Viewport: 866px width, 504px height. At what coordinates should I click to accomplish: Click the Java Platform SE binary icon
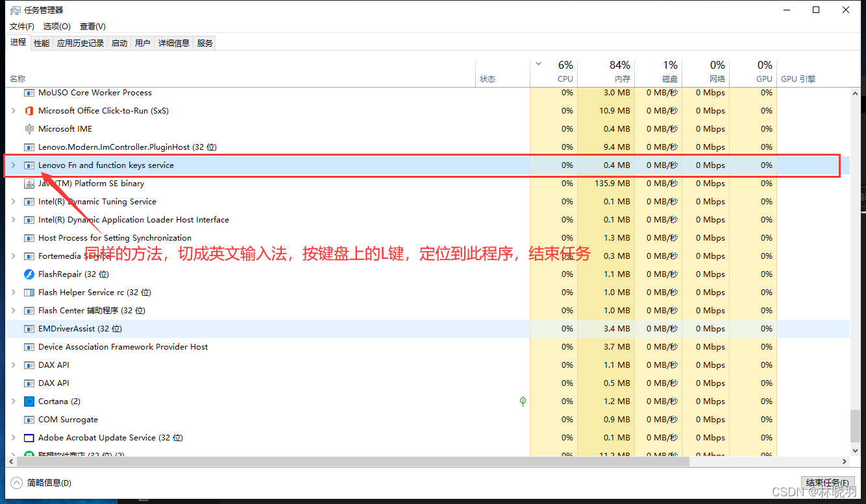[29, 184]
